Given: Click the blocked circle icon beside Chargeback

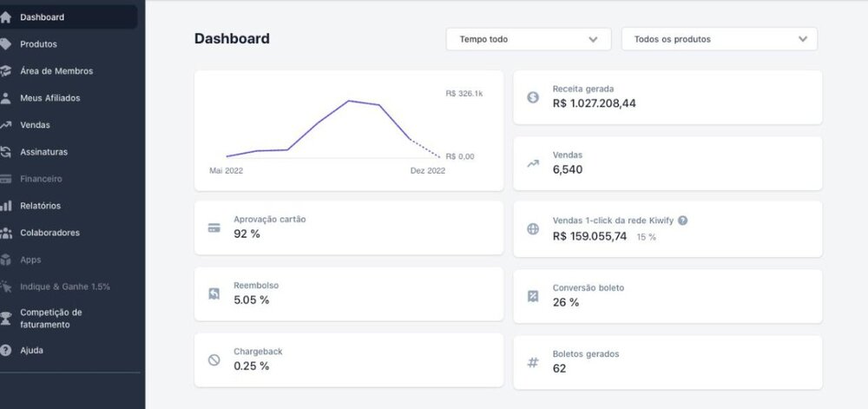Looking at the screenshot, I should 214,360.
